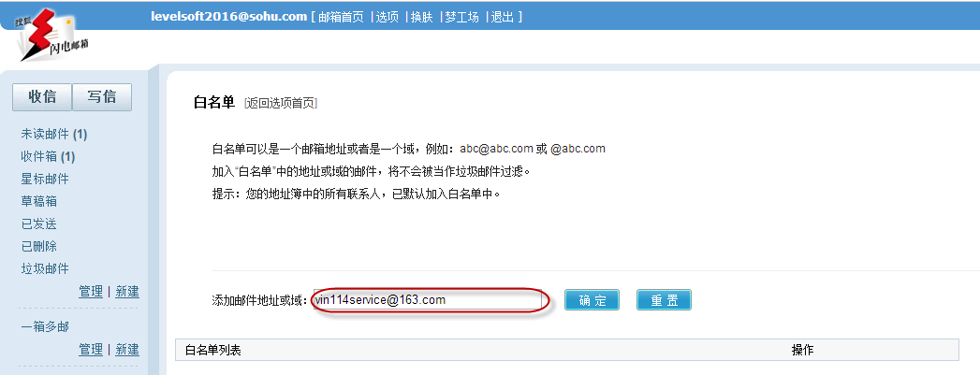Click the 确定 confirm button

(592, 300)
